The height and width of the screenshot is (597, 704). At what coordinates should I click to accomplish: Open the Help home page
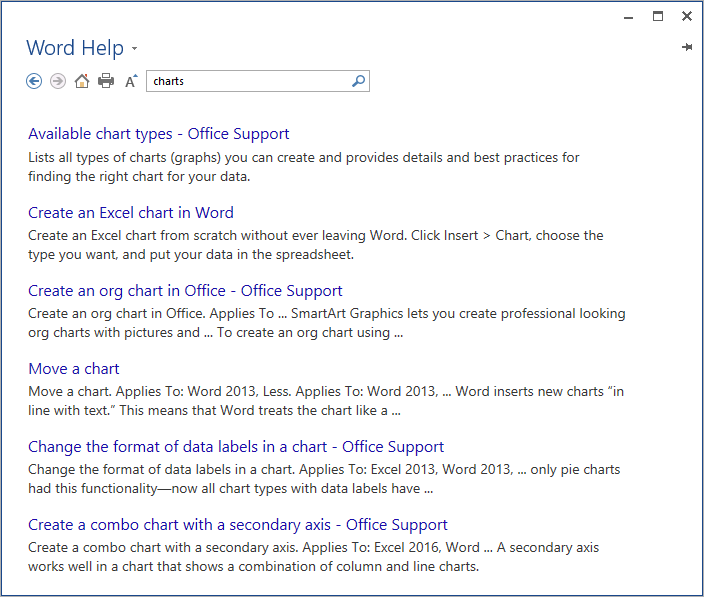pos(82,81)
